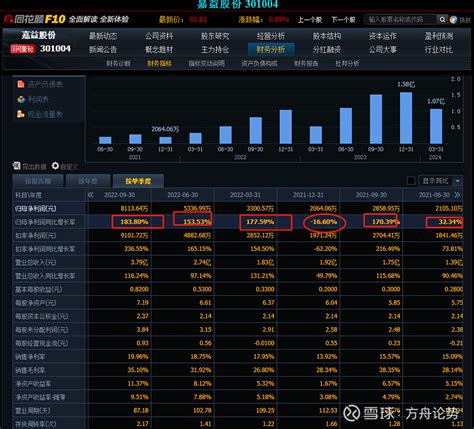Screen dimensions: 474x429
Task: Open the 主力持仓 menu item
Action: tap(215, 50)
